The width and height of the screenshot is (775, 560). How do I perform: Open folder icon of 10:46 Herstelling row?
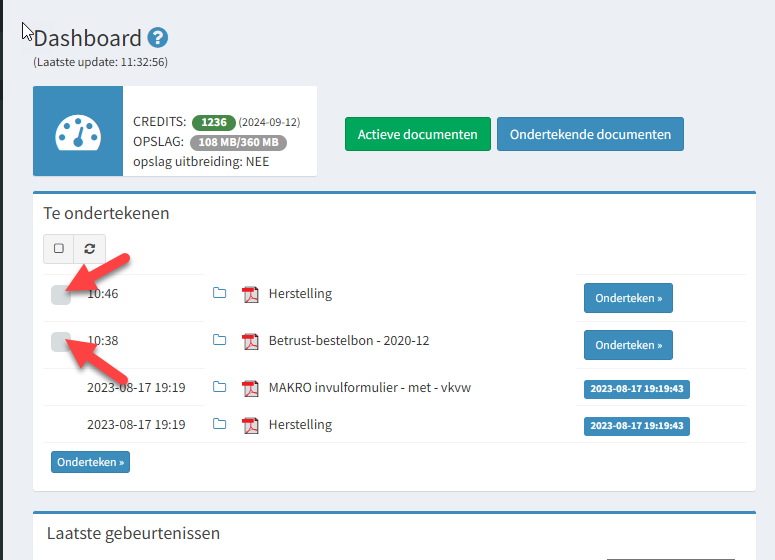point(219,293)
